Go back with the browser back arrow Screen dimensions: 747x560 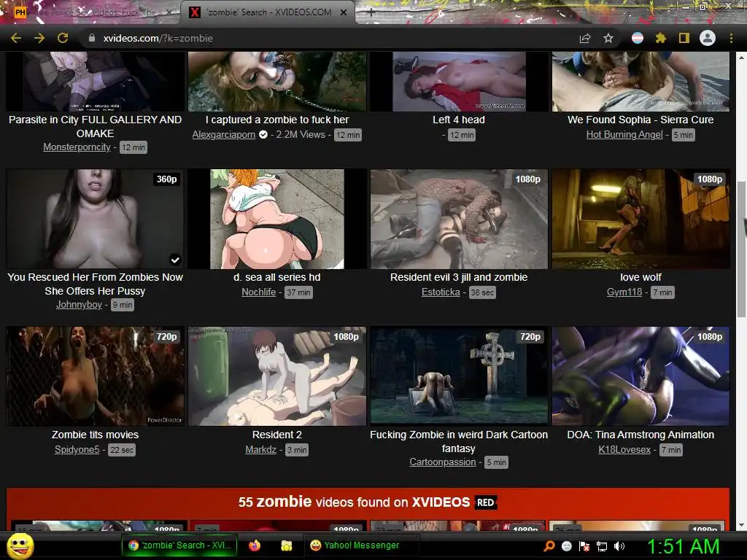point(16,38)
